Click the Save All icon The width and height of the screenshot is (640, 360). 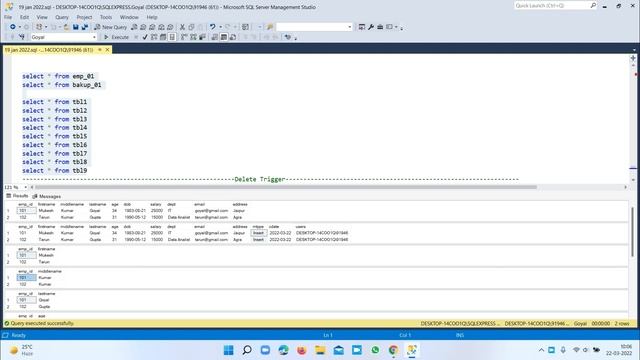tap(84, 27)
